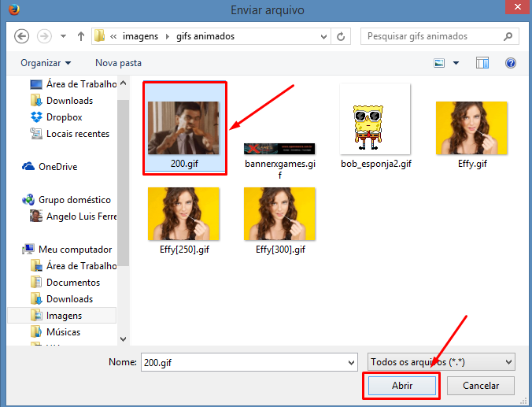Select the bannerxgames.gif file
This screenshot has height=407, width=532.
pos(280,161)
